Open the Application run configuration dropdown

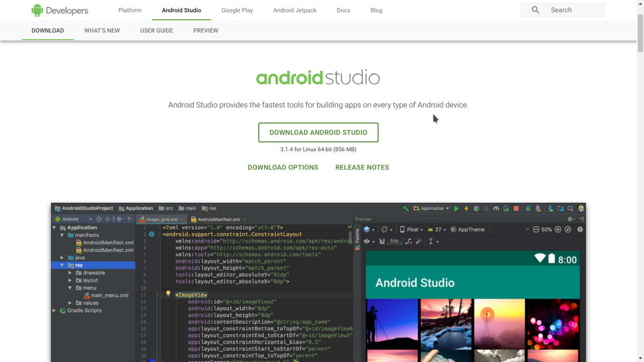(431, 208)
